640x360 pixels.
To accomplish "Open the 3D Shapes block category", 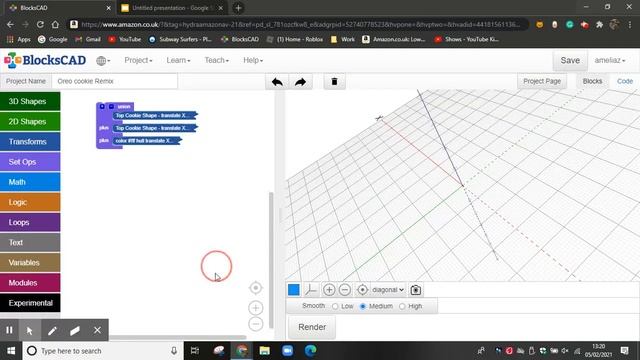I will [x=30, y=101].
